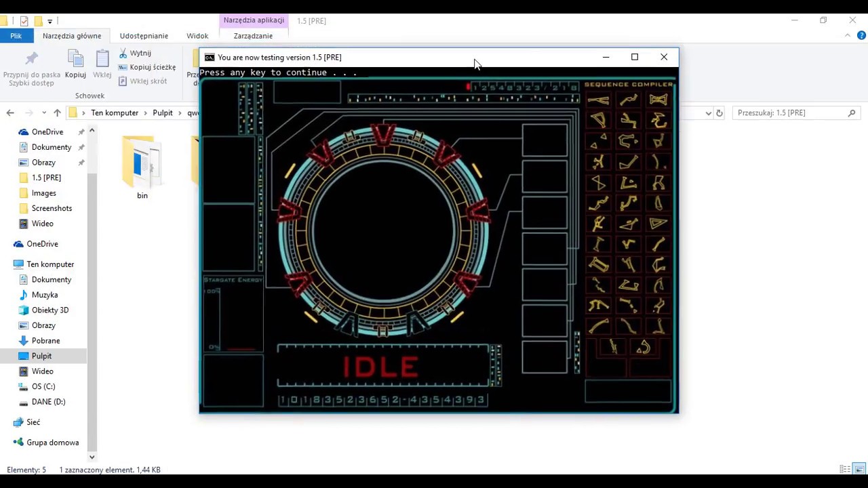The height and width of the screenshot is (488, 868).
Task: Open Obiekty 3D in the navigation pane
Action: [x=50, y=310]
